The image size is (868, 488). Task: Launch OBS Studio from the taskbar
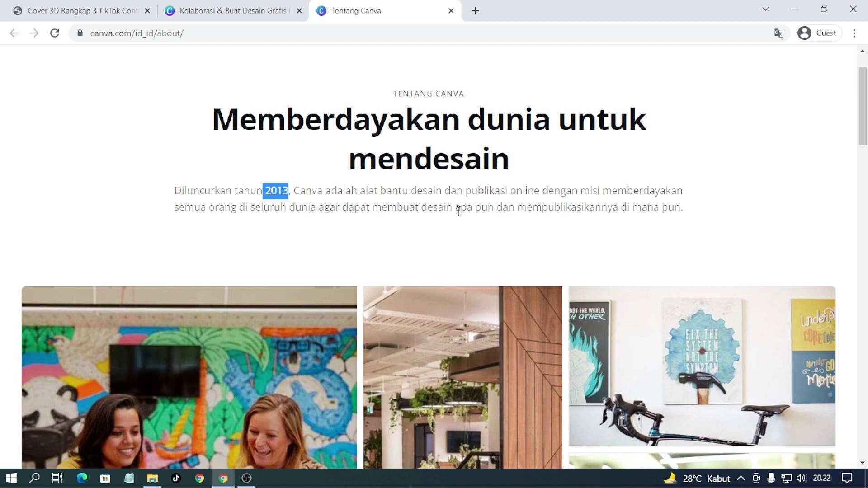(x=246, y=478)
